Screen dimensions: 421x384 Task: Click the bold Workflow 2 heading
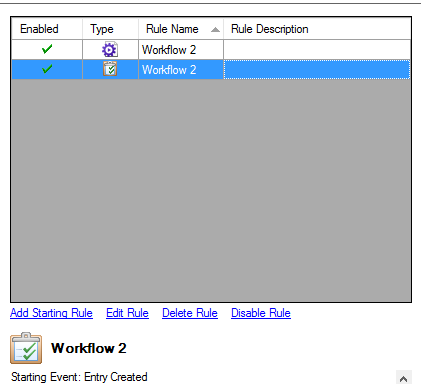coord(89,348)
